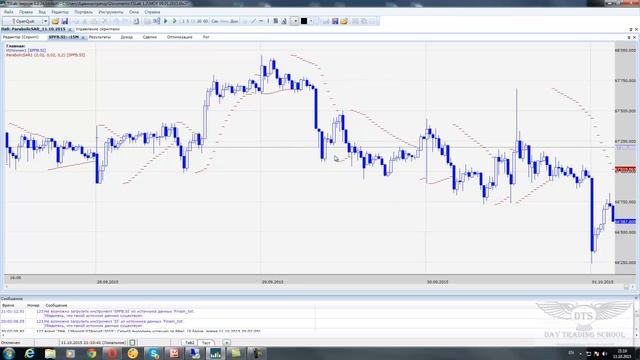Open Windows Explorer from the taskbar
The width and height of the screenshot is (640, 360).
tap(50, 353)
